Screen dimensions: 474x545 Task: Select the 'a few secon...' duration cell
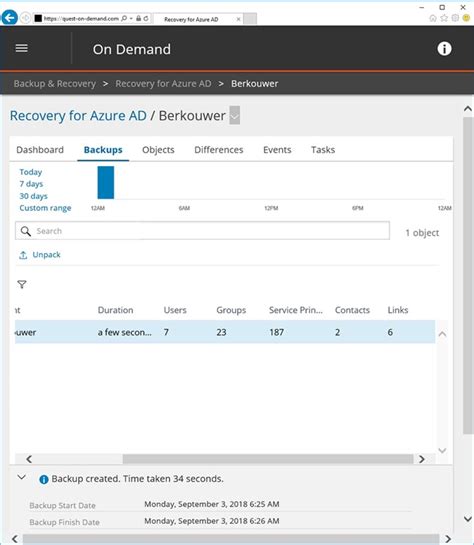tap(124, 332)
